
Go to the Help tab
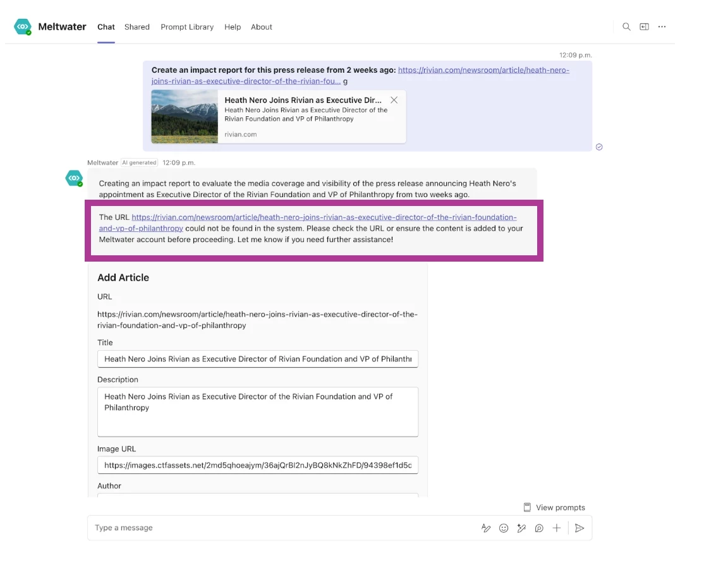[233, 27]
